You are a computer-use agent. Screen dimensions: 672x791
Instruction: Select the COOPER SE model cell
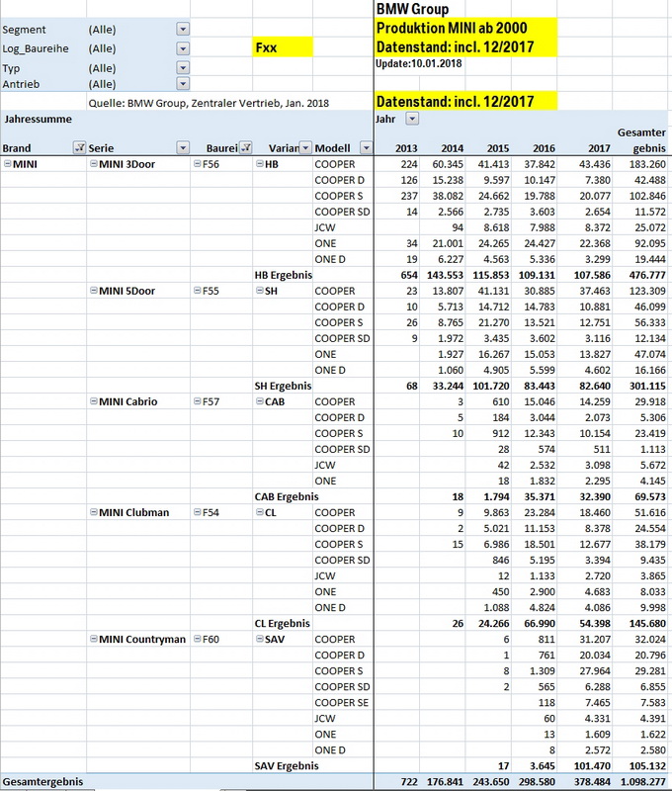[342, 703]
